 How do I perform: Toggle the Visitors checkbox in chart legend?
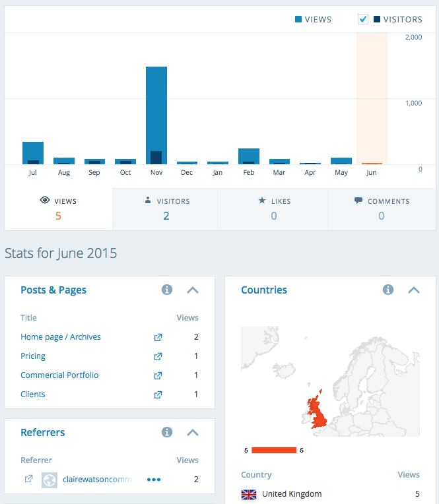click(362, 19)
